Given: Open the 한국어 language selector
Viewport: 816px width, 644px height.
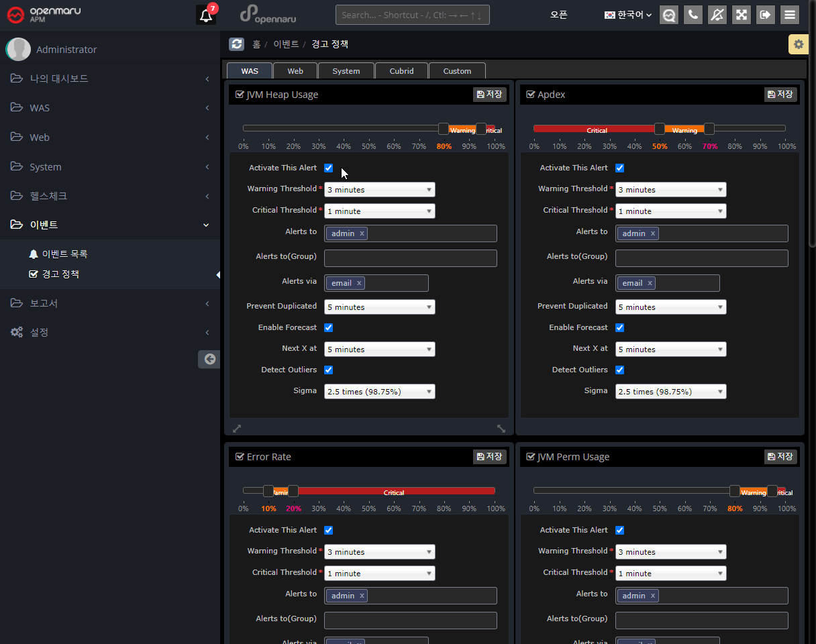Looking at the screenshot, I should pos(628,15).
